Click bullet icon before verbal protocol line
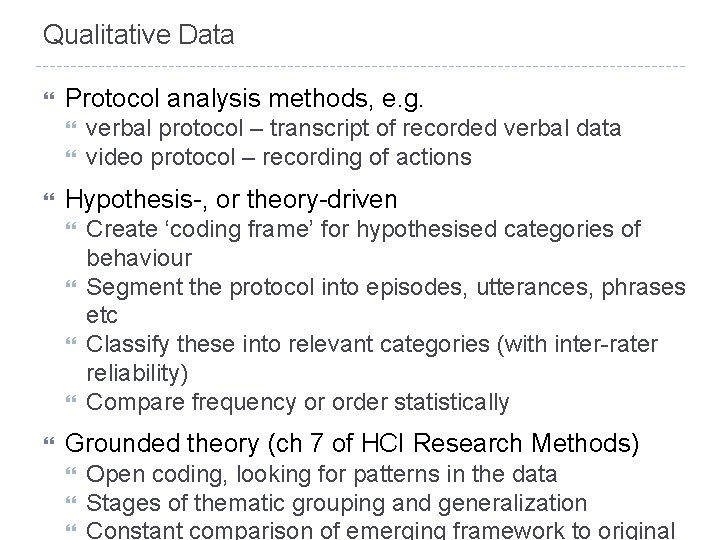This screenshot has width=720, height=540. [71, 124]
